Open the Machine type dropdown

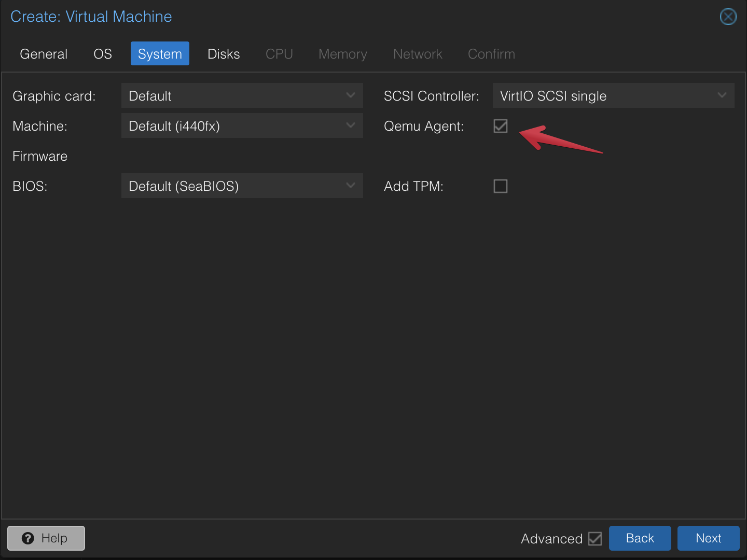coord(242,125)
